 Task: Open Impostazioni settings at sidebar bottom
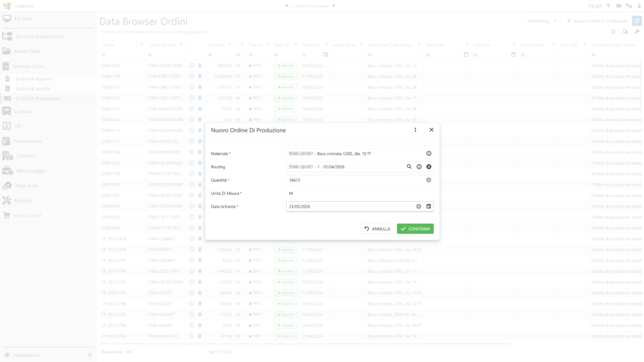click(x=27, y=355)
